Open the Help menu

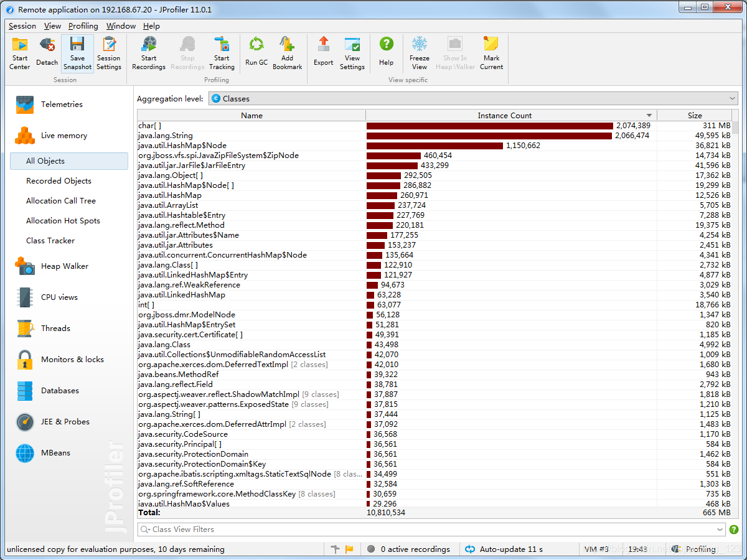[x=151, y=26]
